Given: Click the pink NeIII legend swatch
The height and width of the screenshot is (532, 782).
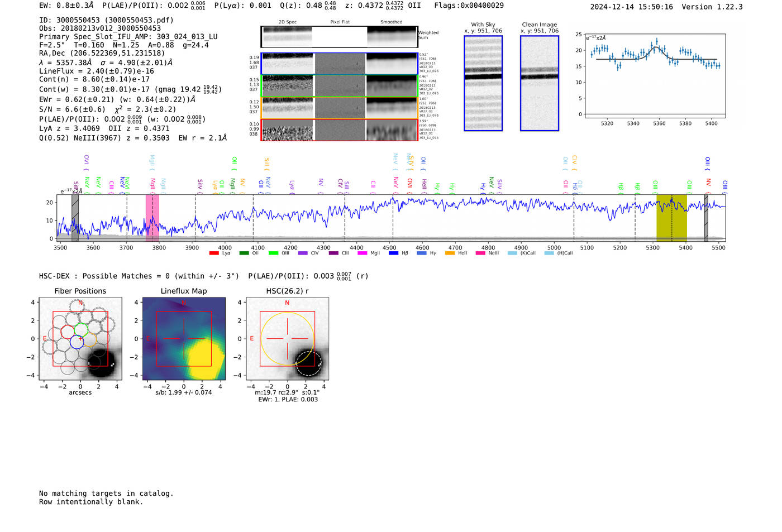Looking at the screenshot, I should coord(480,253).
